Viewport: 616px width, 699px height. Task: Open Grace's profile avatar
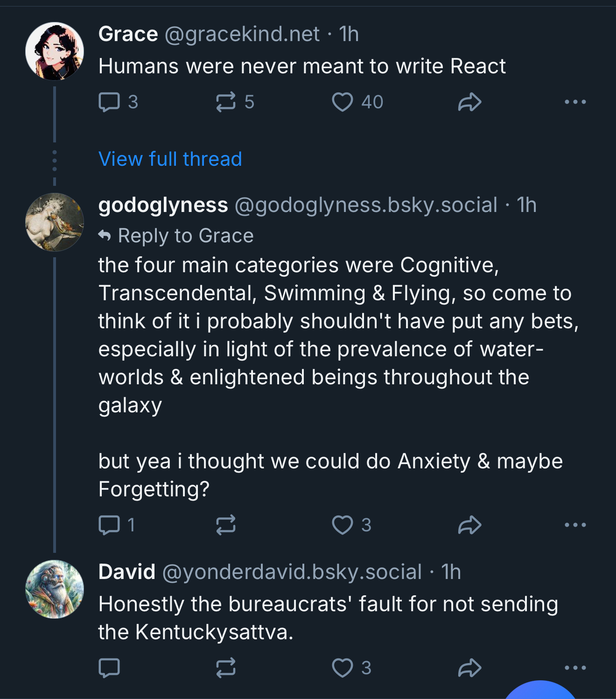click(x=55, y=51)
